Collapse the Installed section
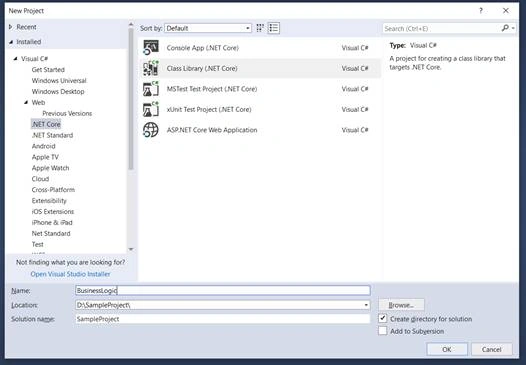This screenshot has height=365, width=526. pos(11,42)
